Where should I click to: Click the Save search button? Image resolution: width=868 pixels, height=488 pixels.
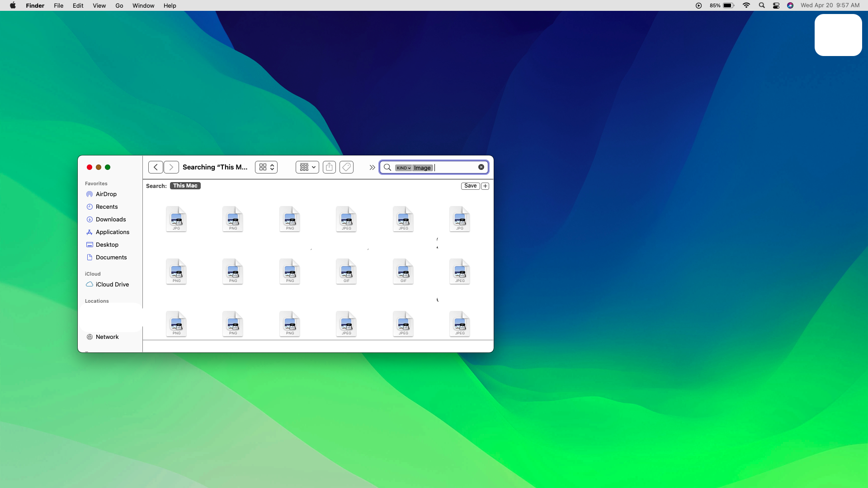[x=470, y=186]
